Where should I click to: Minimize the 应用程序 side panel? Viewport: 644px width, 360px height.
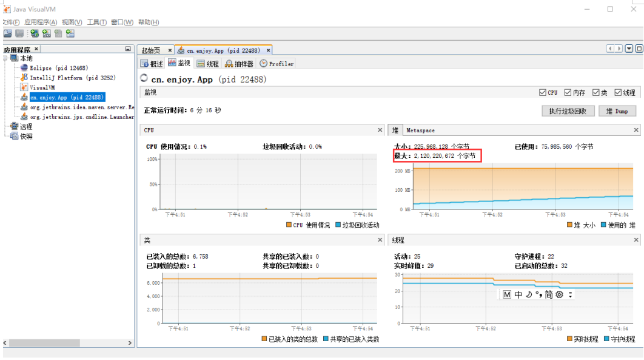tap(128, 49)
